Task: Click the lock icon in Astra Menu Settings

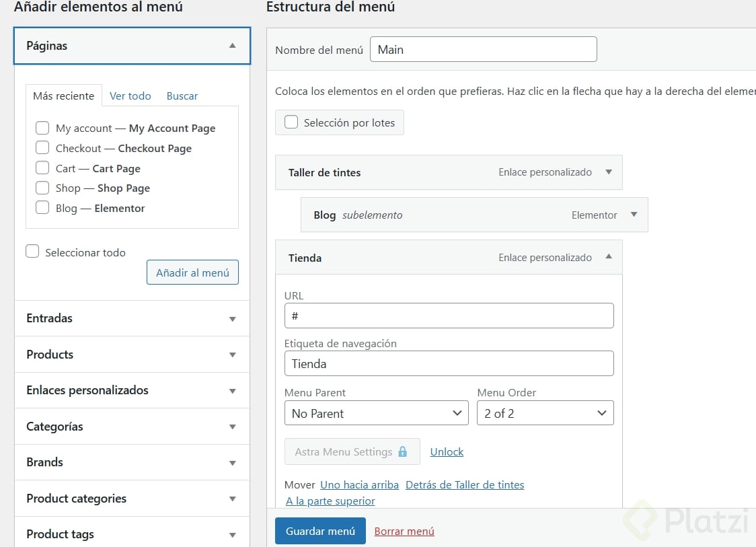Action: 403,451
